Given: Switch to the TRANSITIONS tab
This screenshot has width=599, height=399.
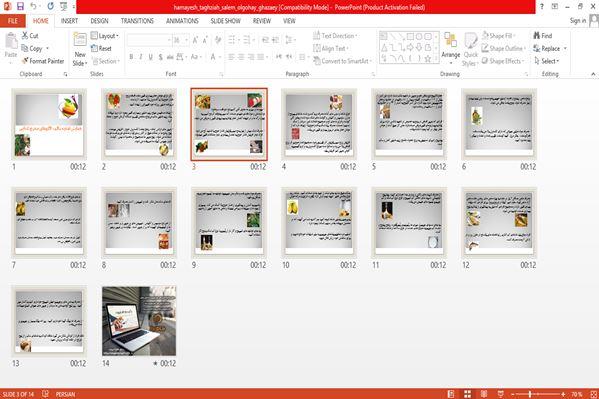Looking at the screenshot, I should (x=137, y=21).
